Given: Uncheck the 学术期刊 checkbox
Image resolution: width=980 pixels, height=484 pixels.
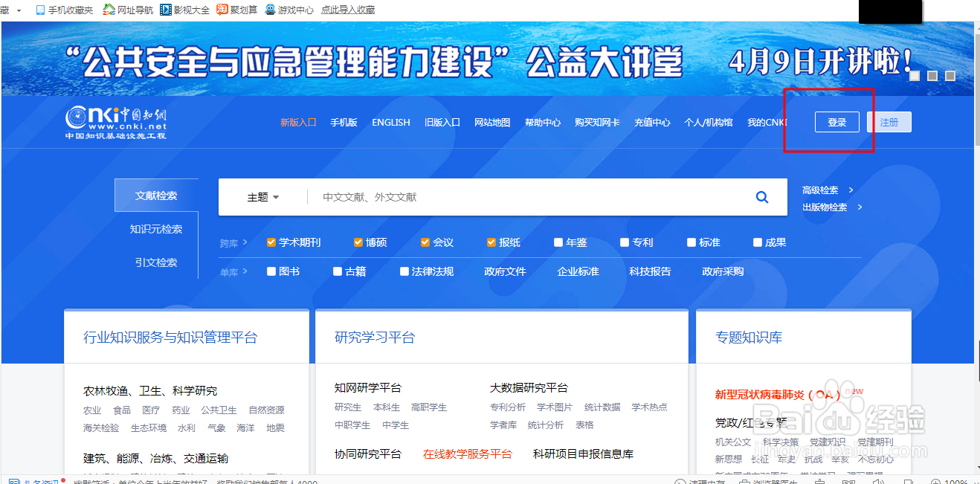Looking at the screenshot, I should [x=271, y=242].
